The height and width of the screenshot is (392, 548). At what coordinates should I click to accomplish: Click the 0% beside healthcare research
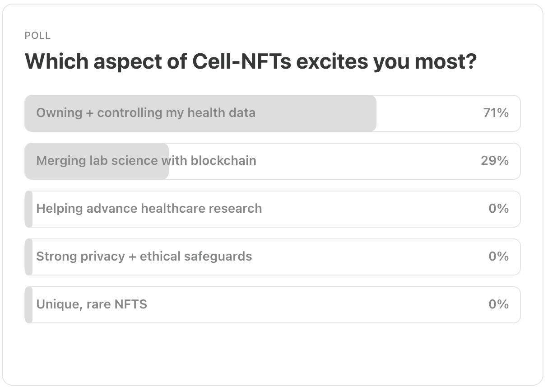click(499, 209)
